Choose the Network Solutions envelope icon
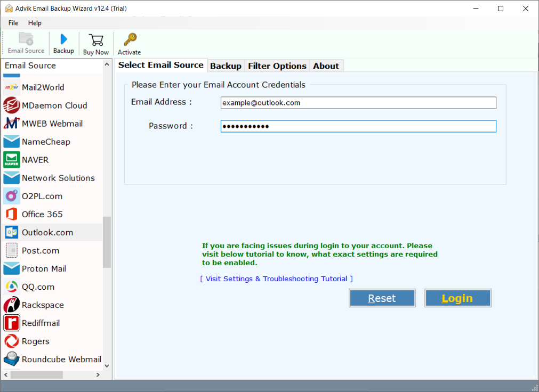Image resolution: width=539 pixels, height=392 pixels. click(x=12, y=178)
